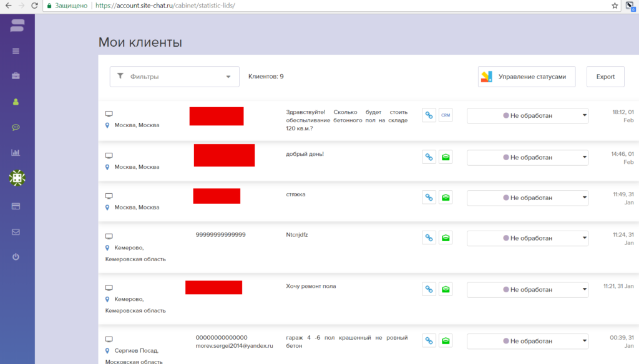Click the power logout icon in sidebar

[16, 257]
